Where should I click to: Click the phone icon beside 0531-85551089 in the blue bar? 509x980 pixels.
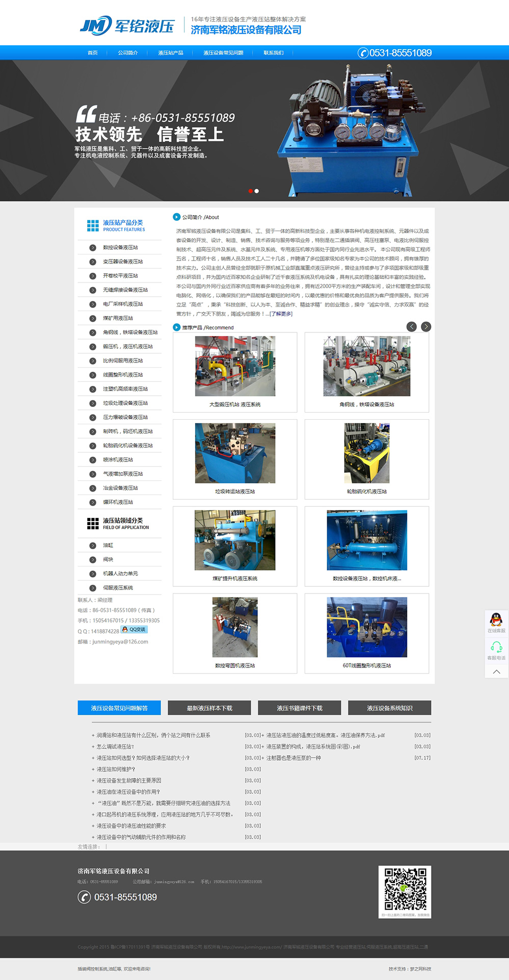[x=363, y=53]
